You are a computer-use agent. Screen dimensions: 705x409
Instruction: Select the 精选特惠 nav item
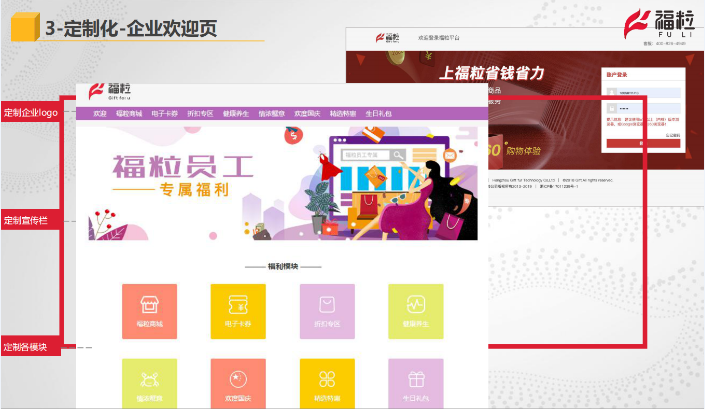343,114
